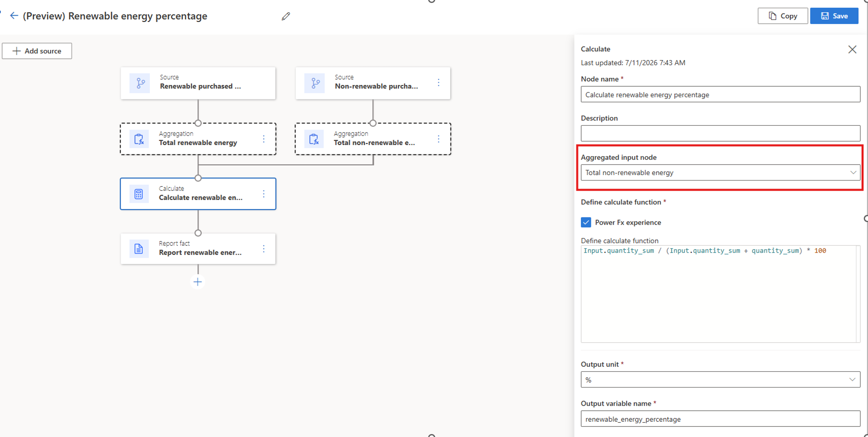This screenshot has width=868, height=437.
Task: Click the Report fact document icon
Action: point(139,249)
